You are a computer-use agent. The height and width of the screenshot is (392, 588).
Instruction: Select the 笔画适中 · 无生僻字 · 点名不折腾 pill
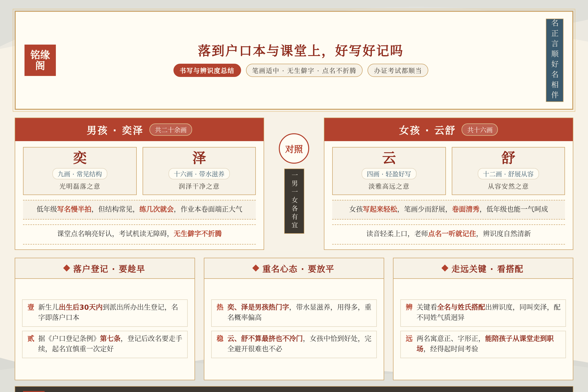point(304,70)
